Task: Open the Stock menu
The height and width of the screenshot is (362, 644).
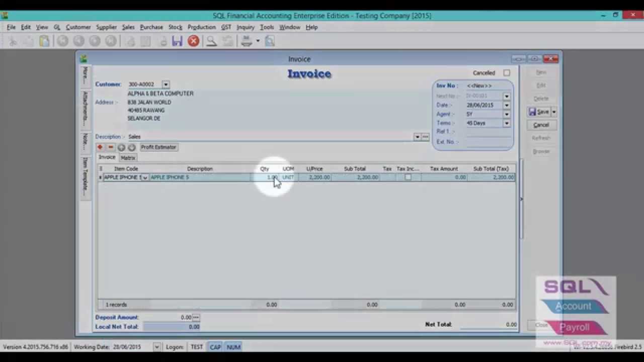Action: tap(175, 27)
